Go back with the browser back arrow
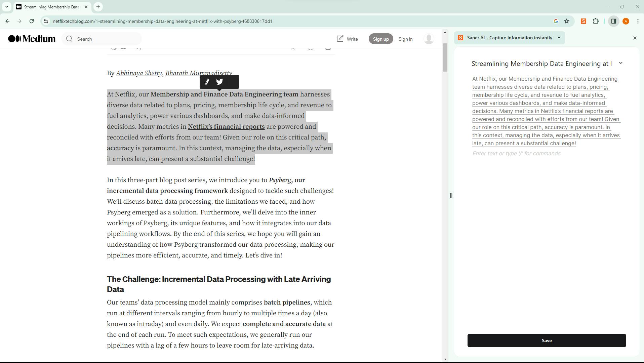 [x=7, y=21]
